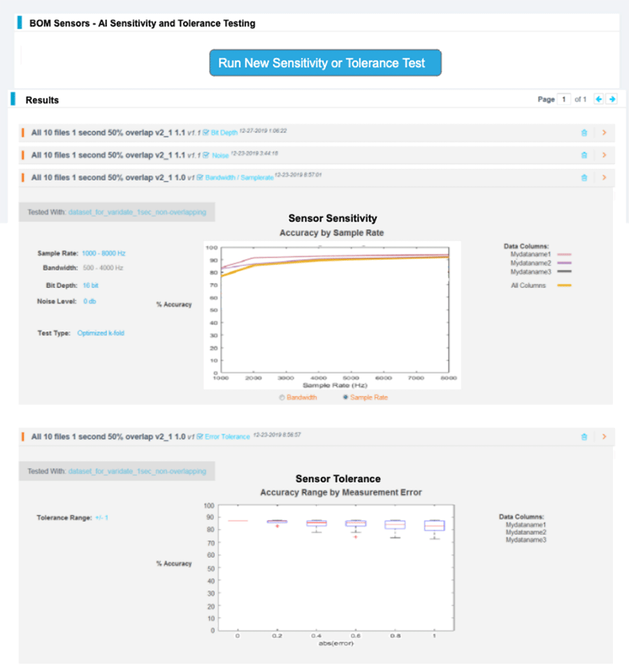The width and height of the screenshot is (629, 672).
Task: Collapse the Bandwidth / Samplerate row chevron
Action: [604, 178]
